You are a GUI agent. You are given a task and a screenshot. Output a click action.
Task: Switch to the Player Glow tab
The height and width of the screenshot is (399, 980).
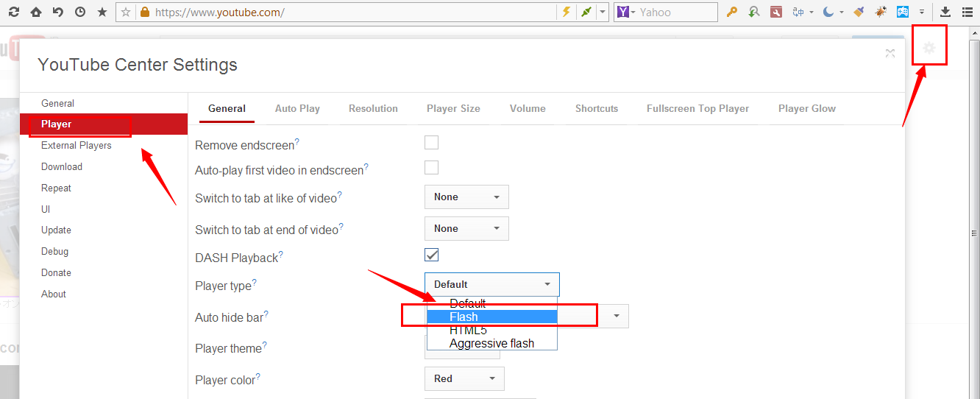pos(807,108)
